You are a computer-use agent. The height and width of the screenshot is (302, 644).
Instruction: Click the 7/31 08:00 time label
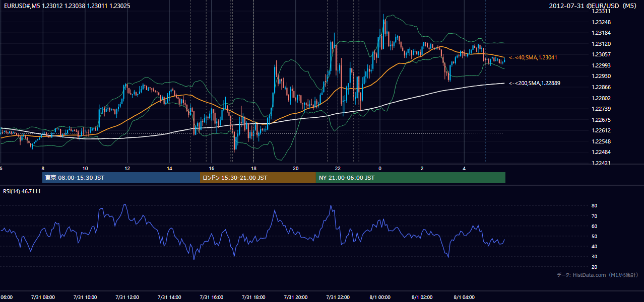(x=43, y=297)
